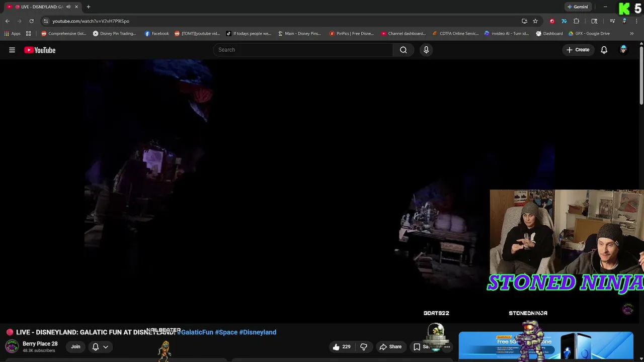
Task: Reload the current page
Action: click(31, 21)
